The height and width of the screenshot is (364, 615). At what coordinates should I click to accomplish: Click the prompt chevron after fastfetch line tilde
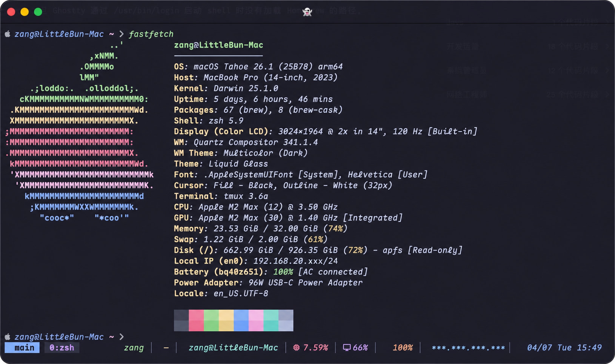point(121,34)
